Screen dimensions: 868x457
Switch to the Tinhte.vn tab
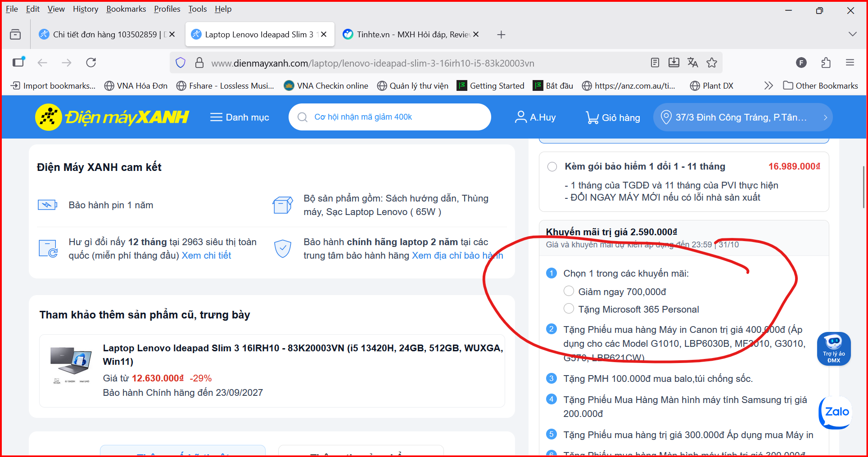pos(407,35)
